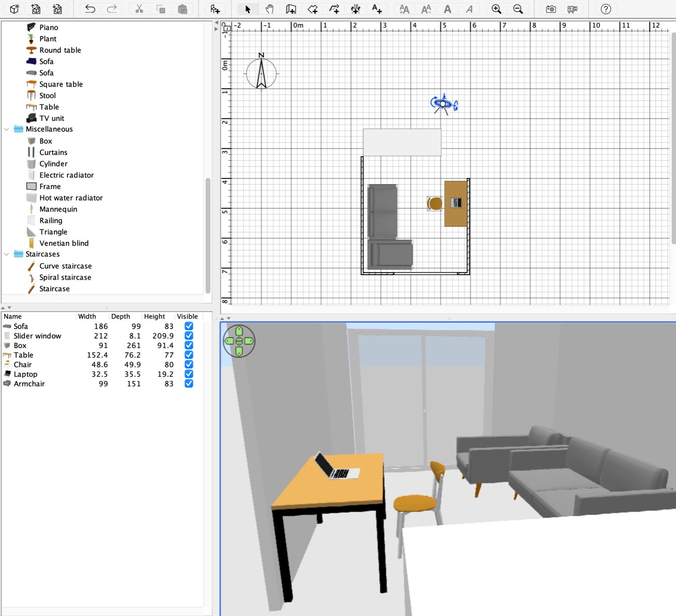Select Spiral staircase in catalog

click(x=65, y=277)
